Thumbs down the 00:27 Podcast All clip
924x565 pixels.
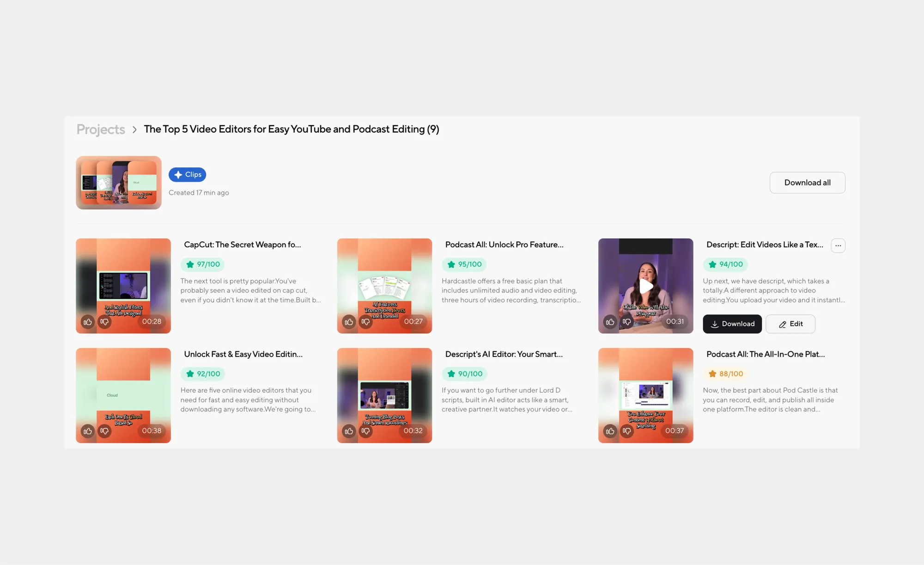click(x=365, y=322)
